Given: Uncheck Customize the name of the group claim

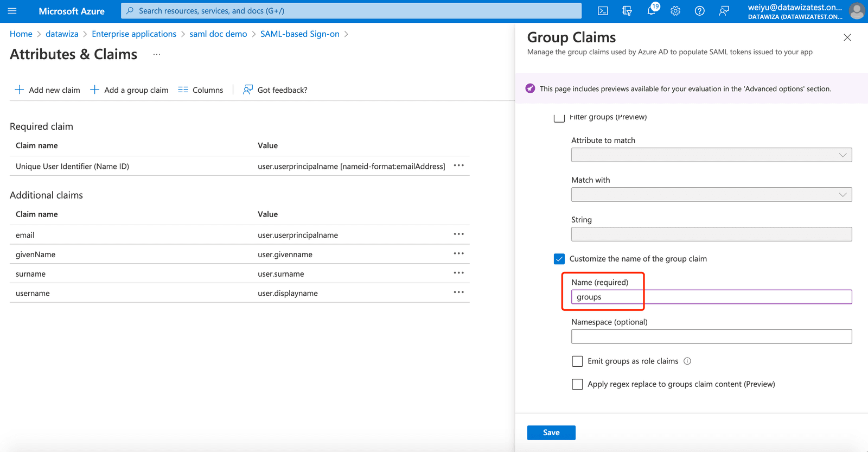Looking at the screenshot, I should [x=559, y=259].
